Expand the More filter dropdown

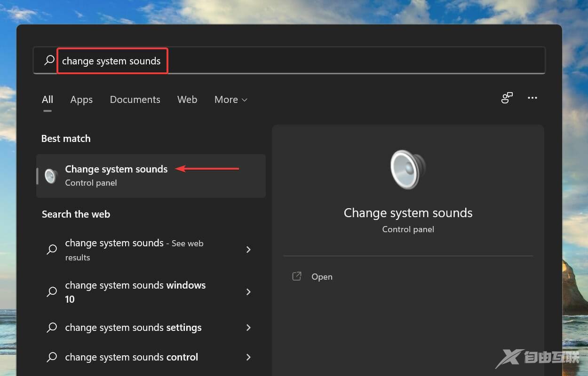click(x=230, y=100)
